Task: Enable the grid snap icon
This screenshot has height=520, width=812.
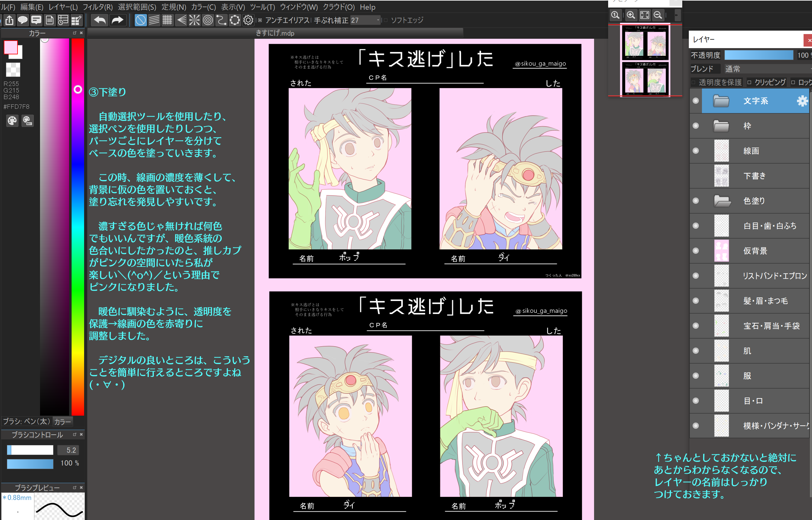Action: click(x=167, y=20)
